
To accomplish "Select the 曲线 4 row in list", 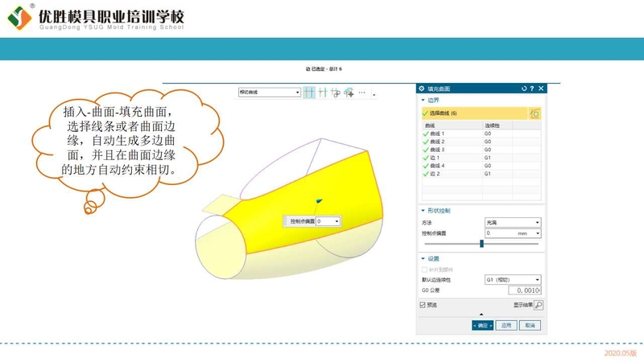I will (x=481, y=166).
